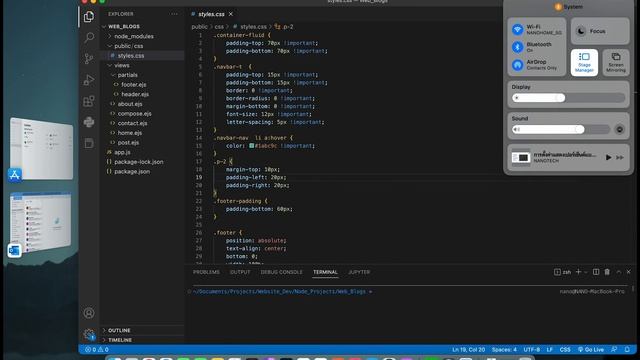Adjust the Sound volume slider
640x360 pixels.
pyautogui.click(x=561, y=129)
